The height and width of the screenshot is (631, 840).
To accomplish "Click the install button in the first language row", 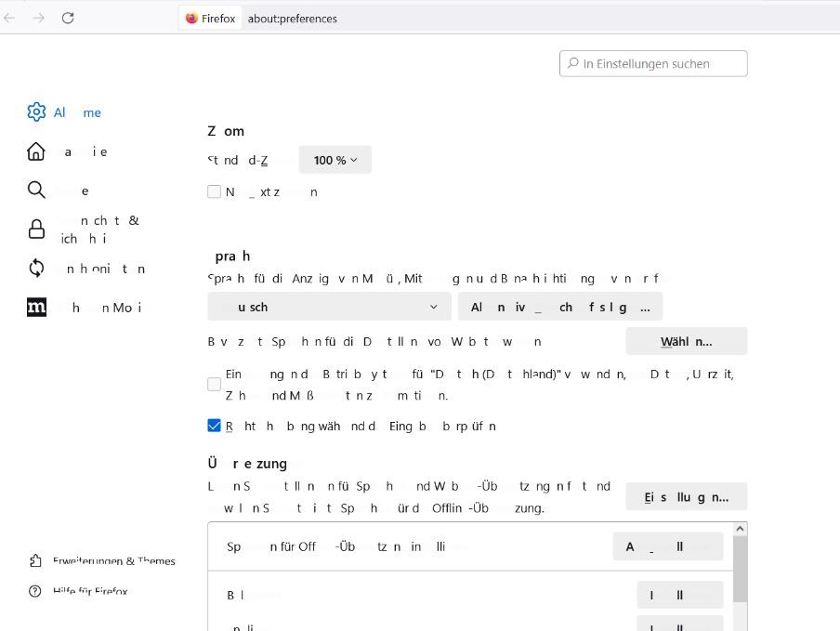I will pyautogui.click(x=680, y=595).
